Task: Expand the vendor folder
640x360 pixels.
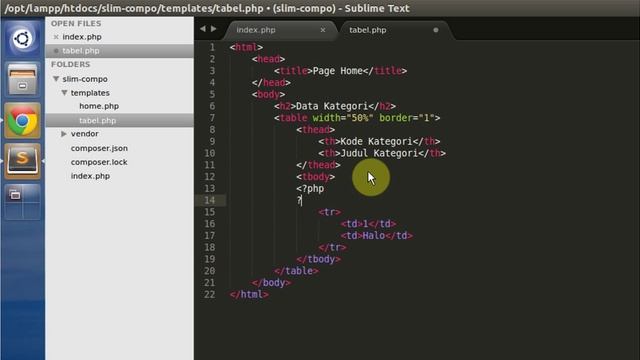Action: point(64,133)
